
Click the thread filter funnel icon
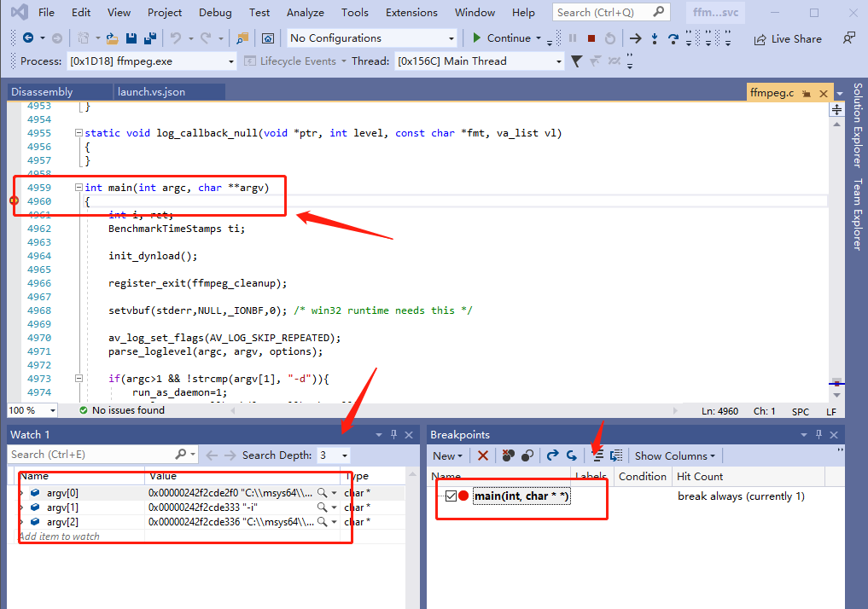click(576, 61)
